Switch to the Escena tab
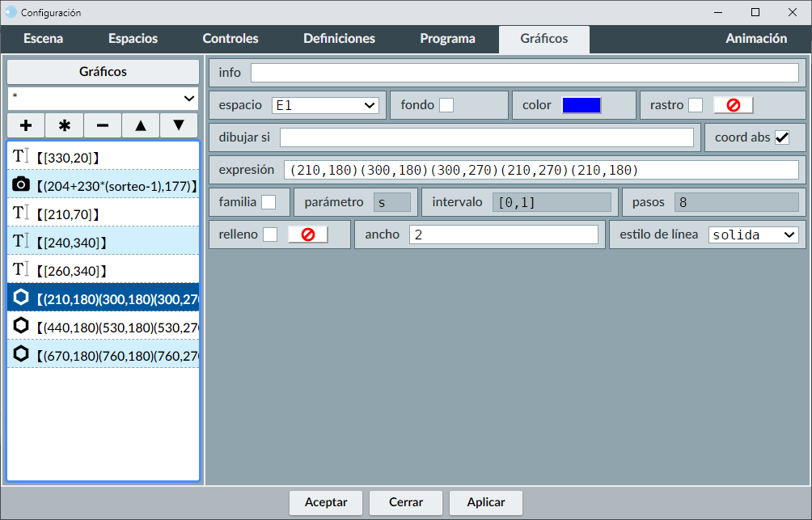Screen dimensions: 812x520 coord(44,39)
